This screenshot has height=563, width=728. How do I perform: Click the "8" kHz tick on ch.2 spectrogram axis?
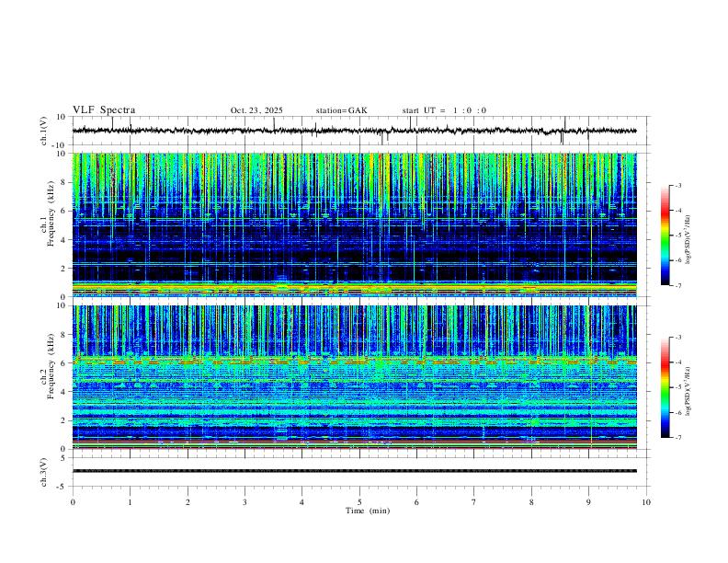(64, 335)
